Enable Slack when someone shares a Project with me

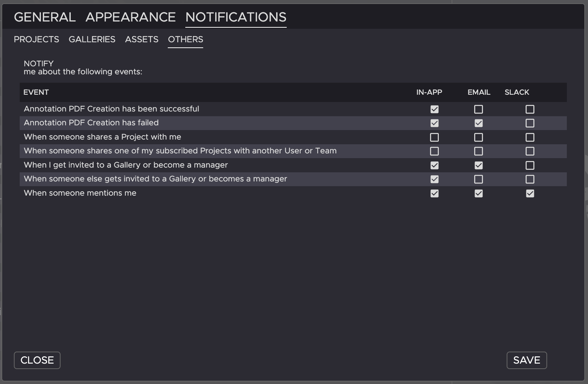pos(530,137)
